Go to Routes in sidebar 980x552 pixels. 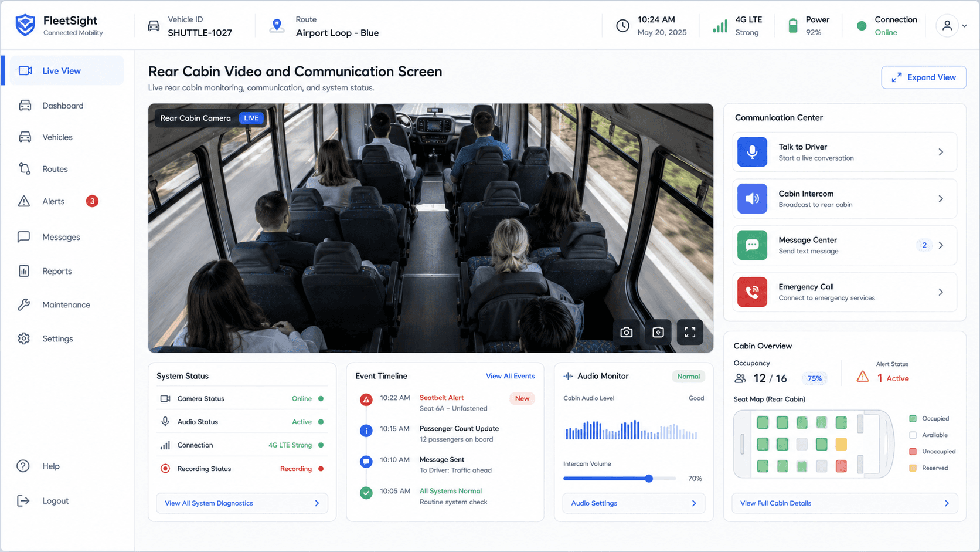[55, 169]
